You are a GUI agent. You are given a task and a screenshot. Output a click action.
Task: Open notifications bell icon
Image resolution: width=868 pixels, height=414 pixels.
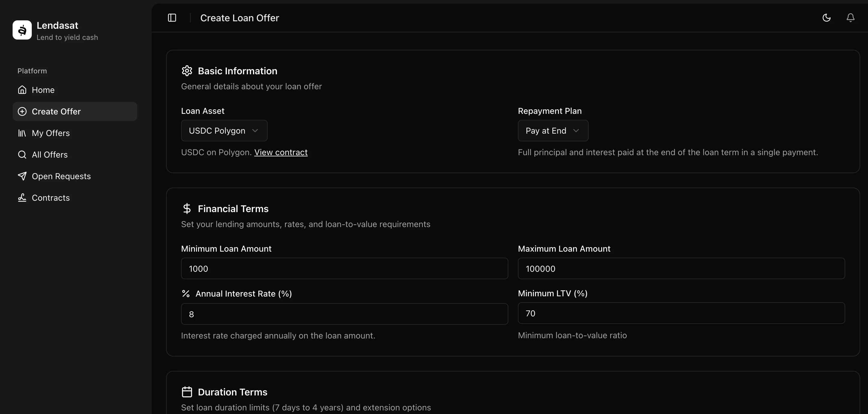[850, 18]
